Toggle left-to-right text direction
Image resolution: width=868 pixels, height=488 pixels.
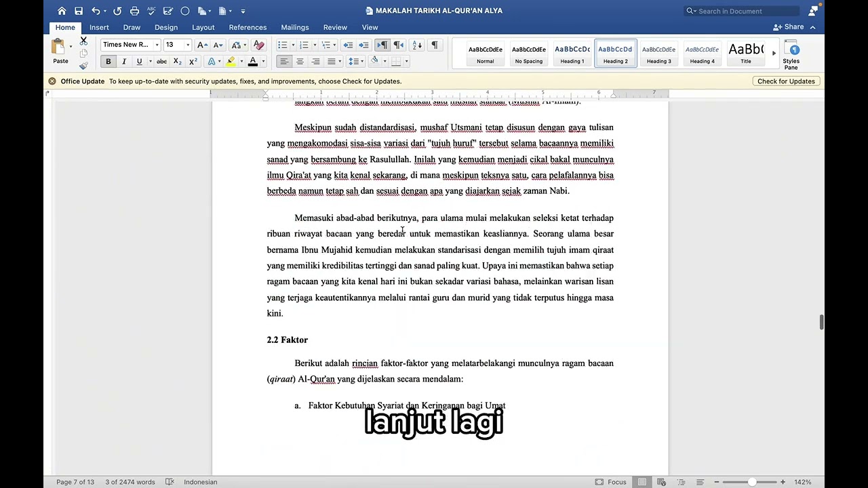[382, 45]
